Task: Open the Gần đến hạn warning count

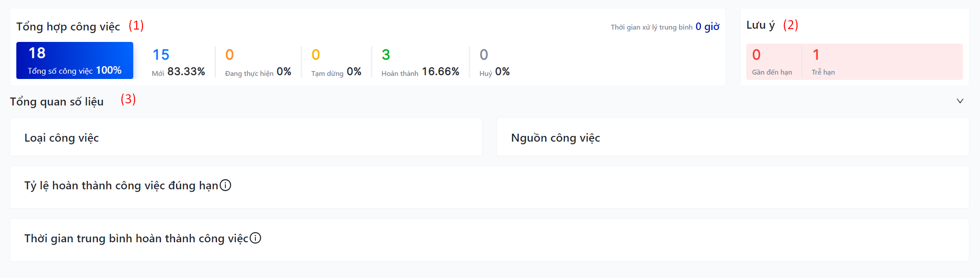Action: 772,62
